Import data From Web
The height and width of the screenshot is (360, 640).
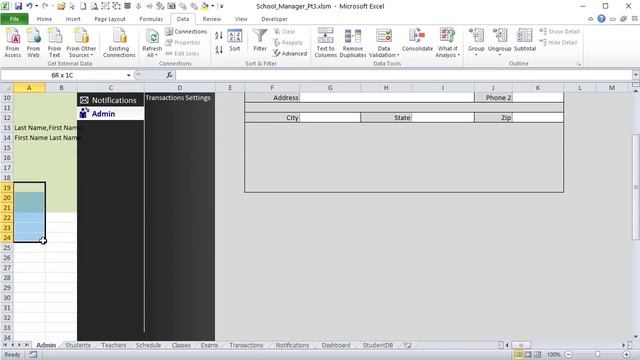[33, 42]
